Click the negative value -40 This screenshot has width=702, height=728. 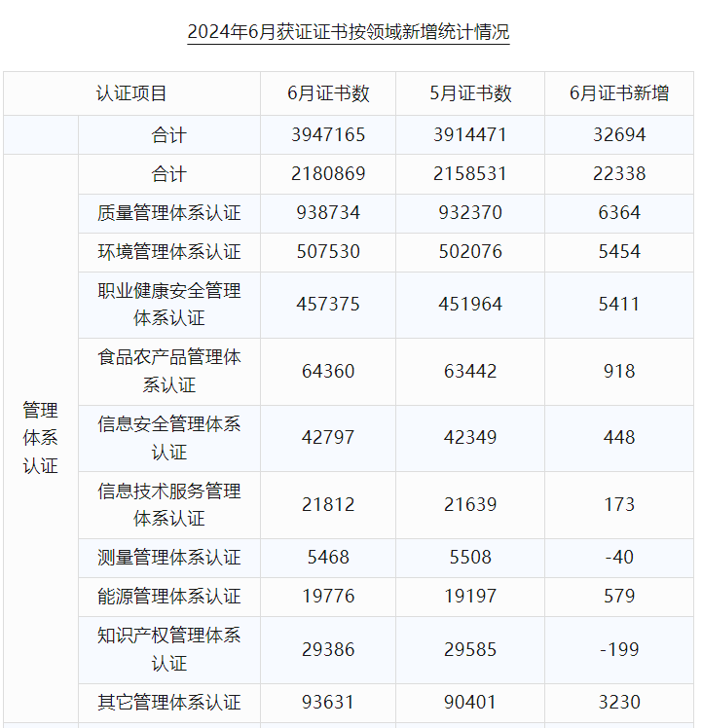click(619, 557)
